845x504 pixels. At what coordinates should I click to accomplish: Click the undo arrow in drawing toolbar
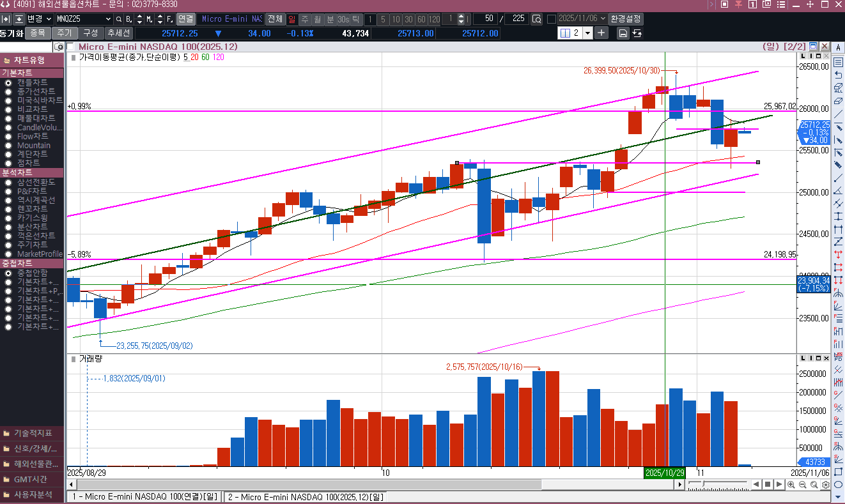pyautogui.click(x=838, y=75)
